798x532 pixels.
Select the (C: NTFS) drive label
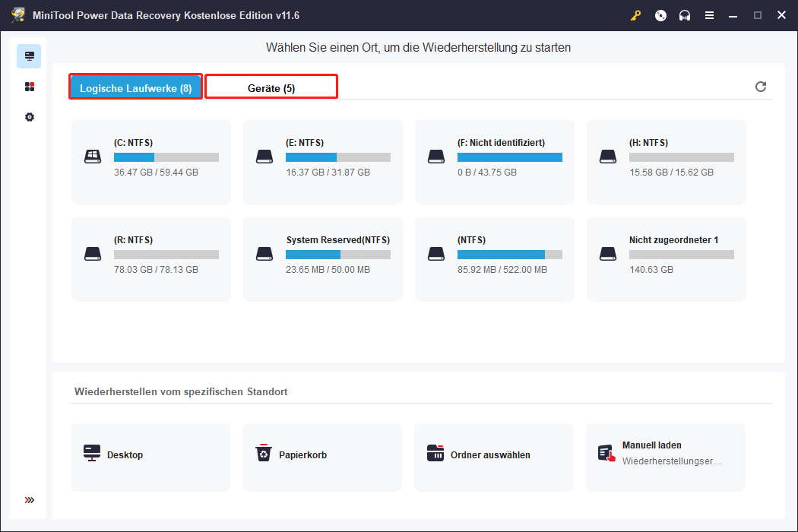pyautogui.click(x=133, y=143)
